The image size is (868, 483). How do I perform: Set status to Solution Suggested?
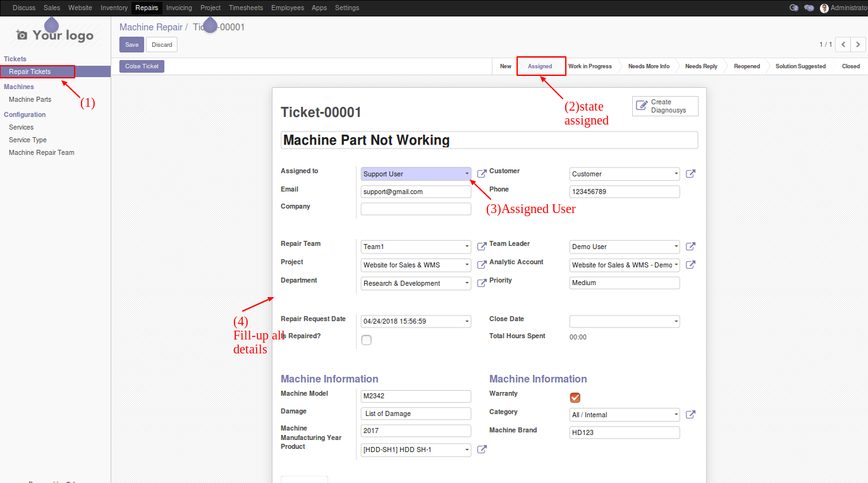point(800,66)
